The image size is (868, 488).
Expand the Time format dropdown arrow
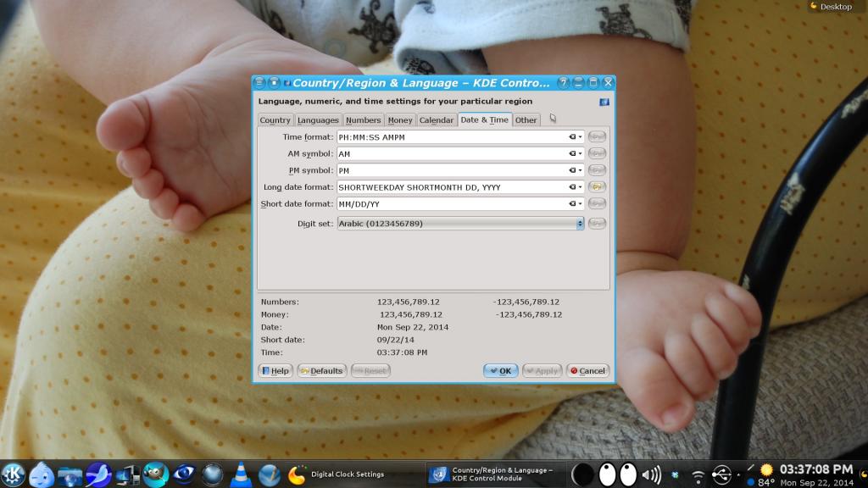[x=581, y=136]
